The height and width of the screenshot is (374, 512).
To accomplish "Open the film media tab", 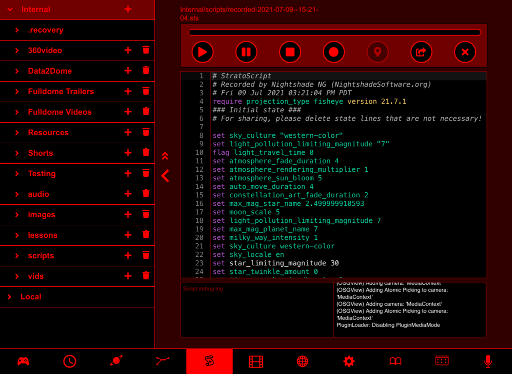I will click(256, 362).
